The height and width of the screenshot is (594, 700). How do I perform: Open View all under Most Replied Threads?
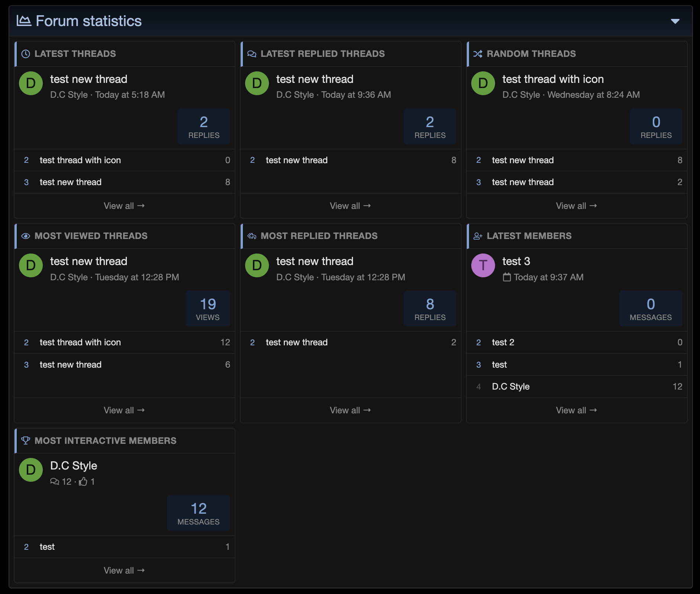point(350,410)
